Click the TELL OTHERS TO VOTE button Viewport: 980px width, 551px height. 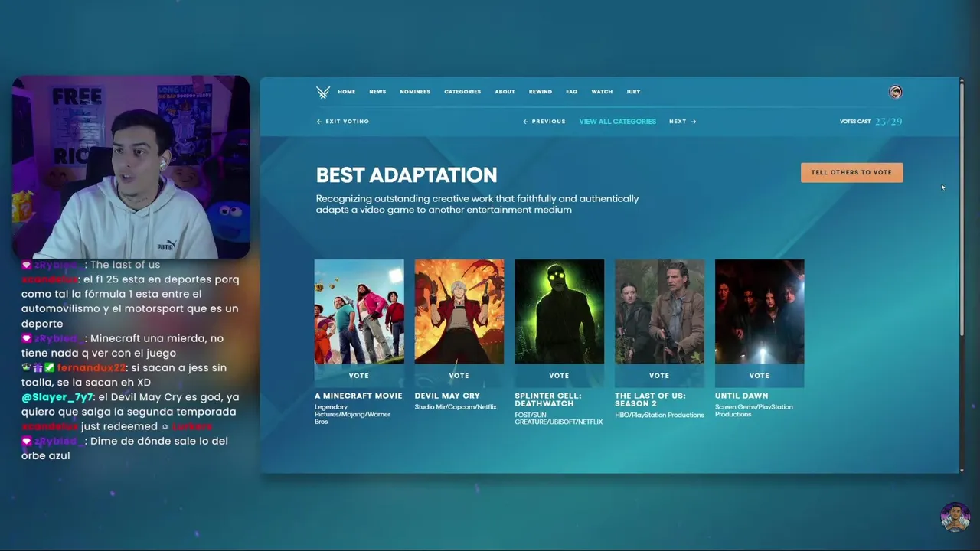click(851, 172)
